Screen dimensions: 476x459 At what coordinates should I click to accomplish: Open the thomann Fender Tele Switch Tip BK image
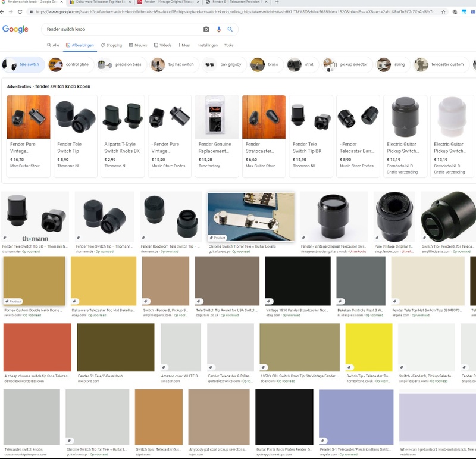(35, 217)
